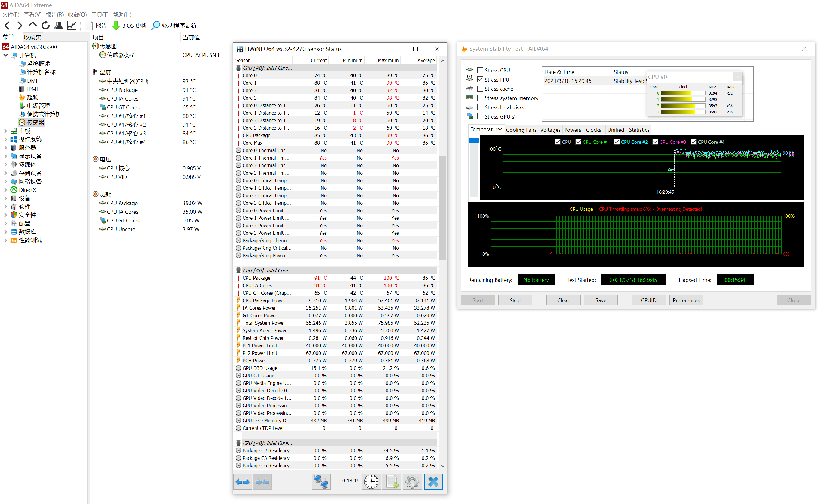Switch to the Voltages tab
This screenshot has height=504, width=831.
click(550, 130)
